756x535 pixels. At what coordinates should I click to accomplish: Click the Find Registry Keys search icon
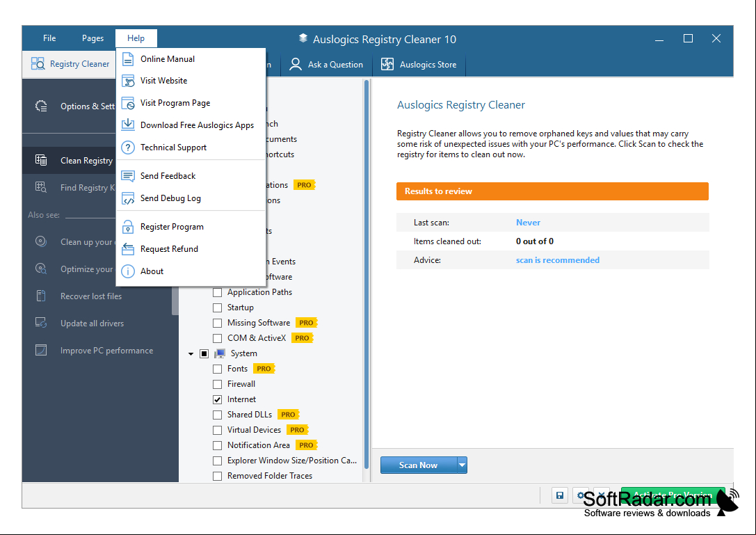[42, 187]
